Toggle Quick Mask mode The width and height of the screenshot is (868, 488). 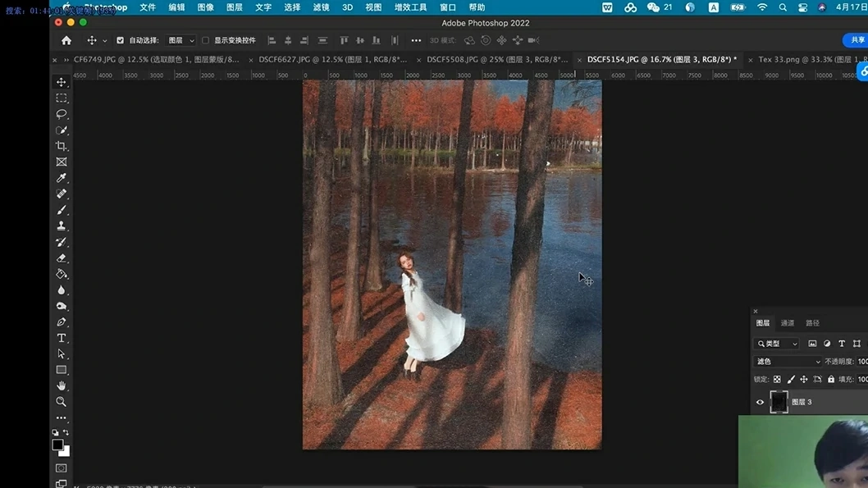tap(62, 468)
